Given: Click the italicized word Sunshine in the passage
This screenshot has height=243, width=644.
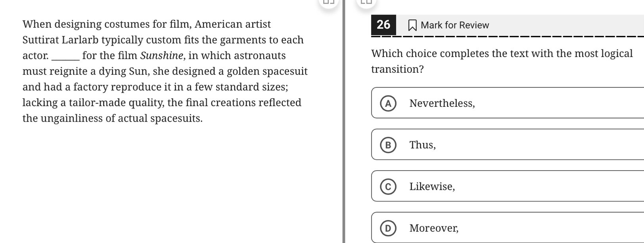Looking at the screenshot, I should pyautogui.click(x=162, y=55).
